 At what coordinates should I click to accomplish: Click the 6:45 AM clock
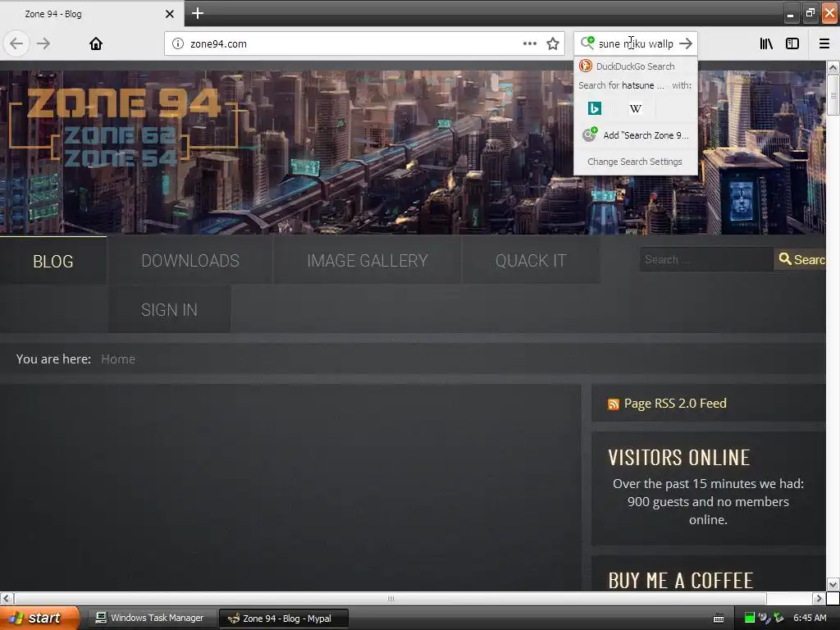(810, 618)
